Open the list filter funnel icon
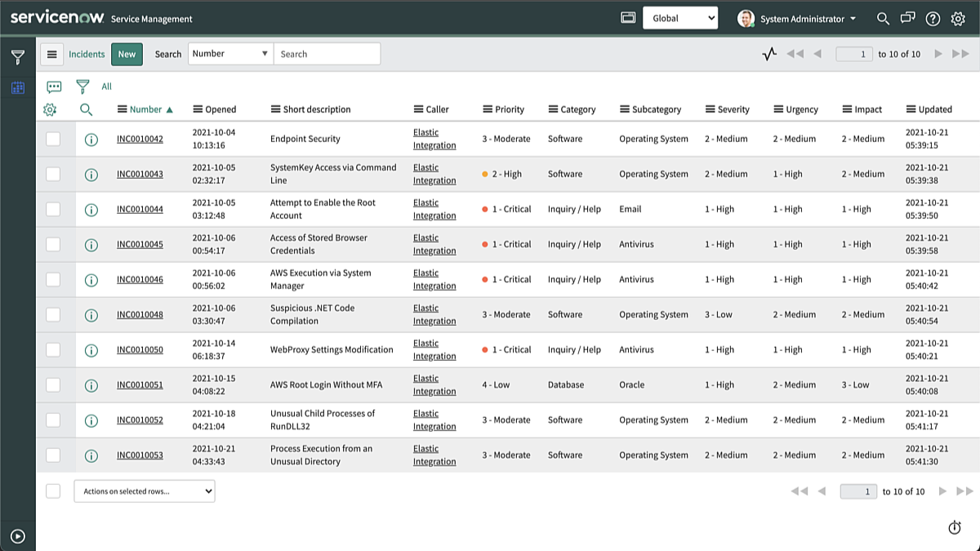The height and width of the screenshot is (551, 980). (x=82, y=87)
